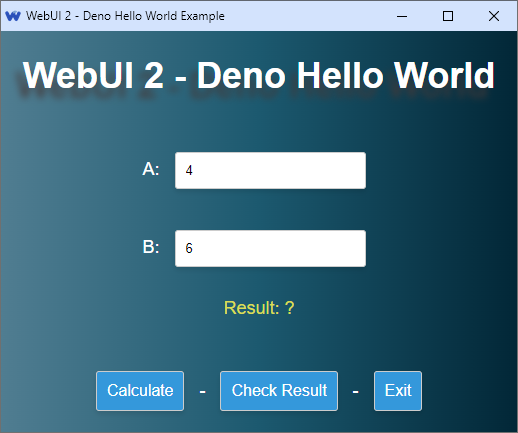The height and width of the screenshot is (433, 518).
Task: Select the 'Result: ?' text
Action: click(259, 308)
